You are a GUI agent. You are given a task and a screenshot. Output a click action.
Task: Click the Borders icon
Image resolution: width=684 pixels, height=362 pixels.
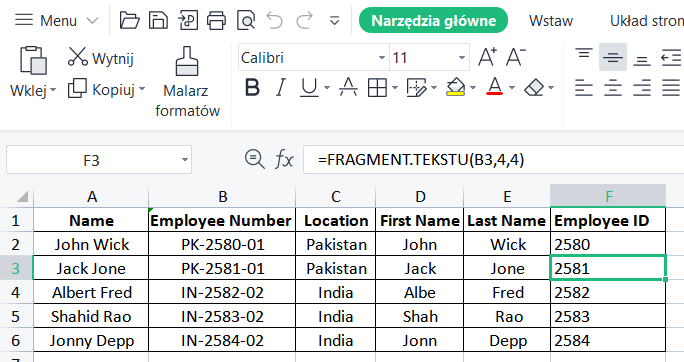click(x=377, y=88)
